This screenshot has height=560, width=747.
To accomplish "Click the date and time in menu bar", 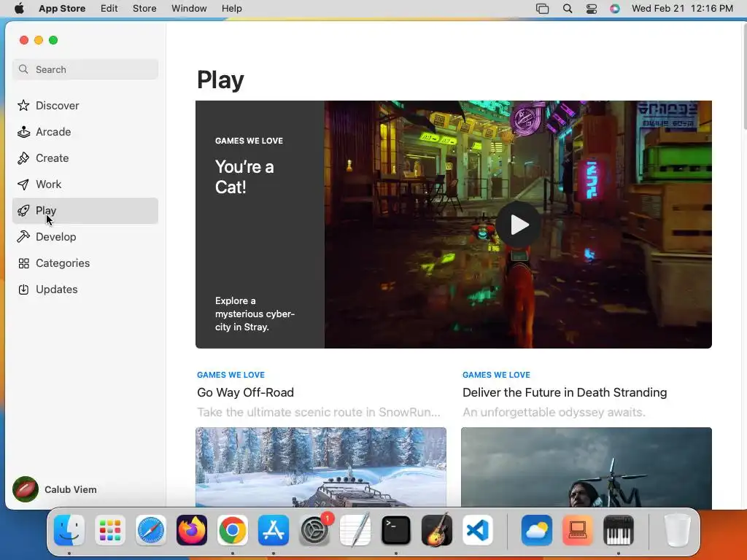I will tap(682, 9).
